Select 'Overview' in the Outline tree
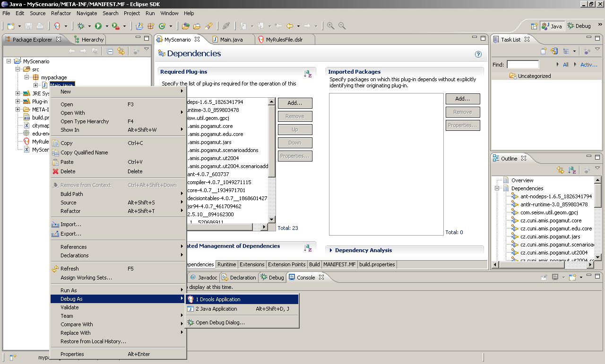The height and width of the screenshot is (364, 605). click(x=522, y=180)
